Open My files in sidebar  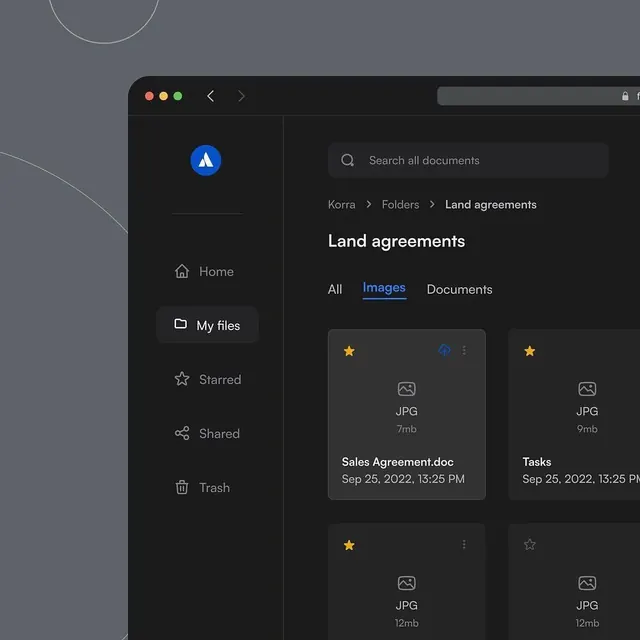[207, 325]
